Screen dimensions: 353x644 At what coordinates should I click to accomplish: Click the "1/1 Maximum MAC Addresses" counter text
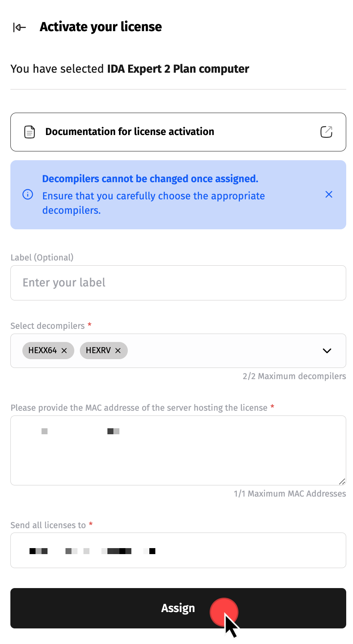coord(290,494)
